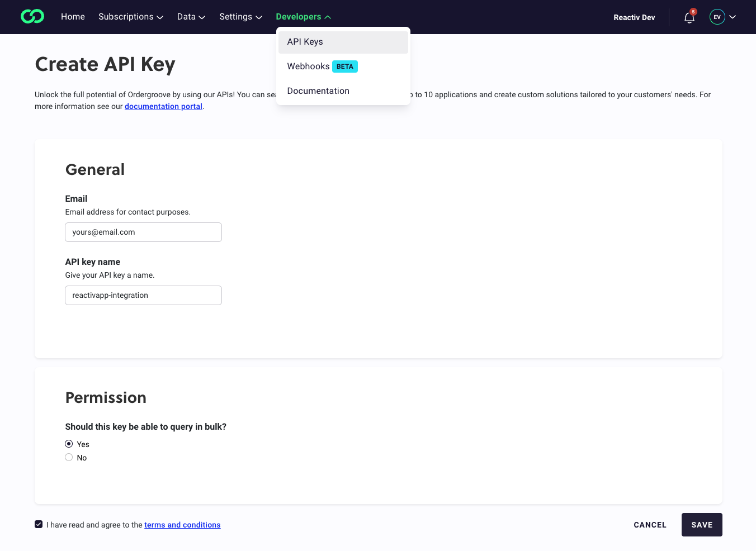This screenshot has height=551, width=756.
Task: Cancel API key creation
Action: [650, 525]
